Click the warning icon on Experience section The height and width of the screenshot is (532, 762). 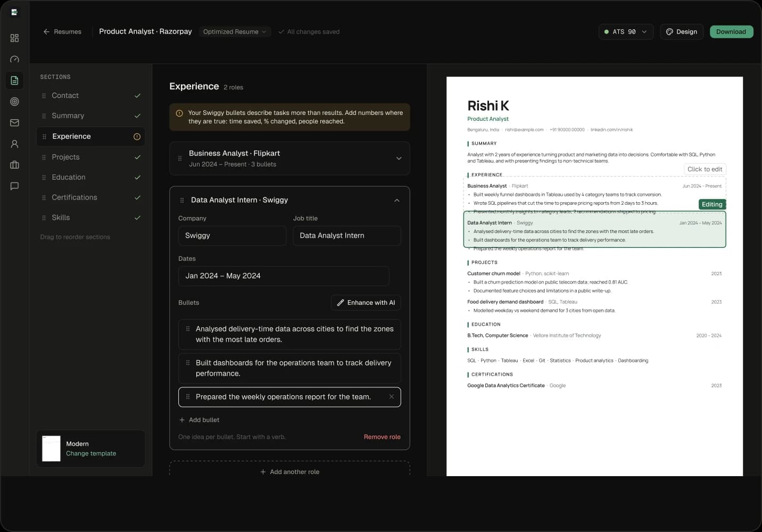click(137, 137)
